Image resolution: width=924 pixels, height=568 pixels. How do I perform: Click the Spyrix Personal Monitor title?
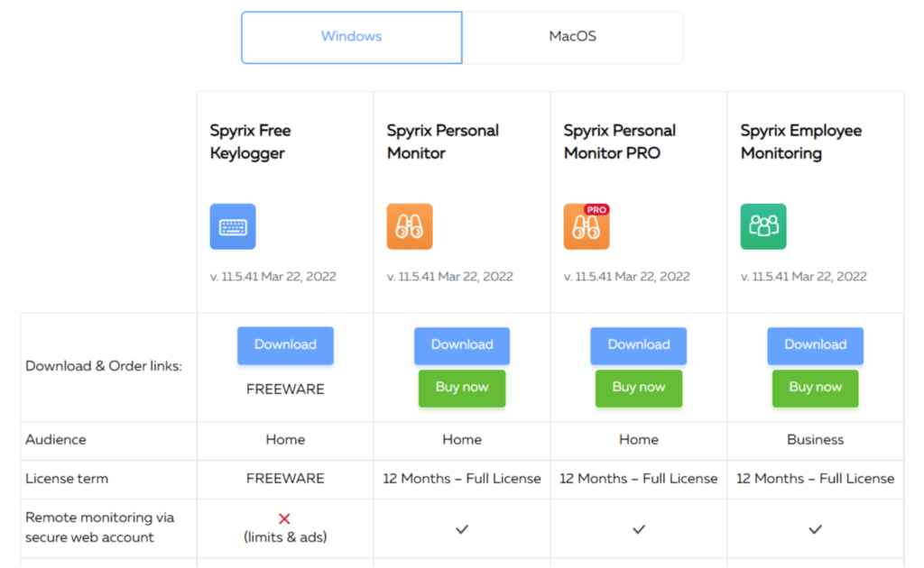(442, 142)
